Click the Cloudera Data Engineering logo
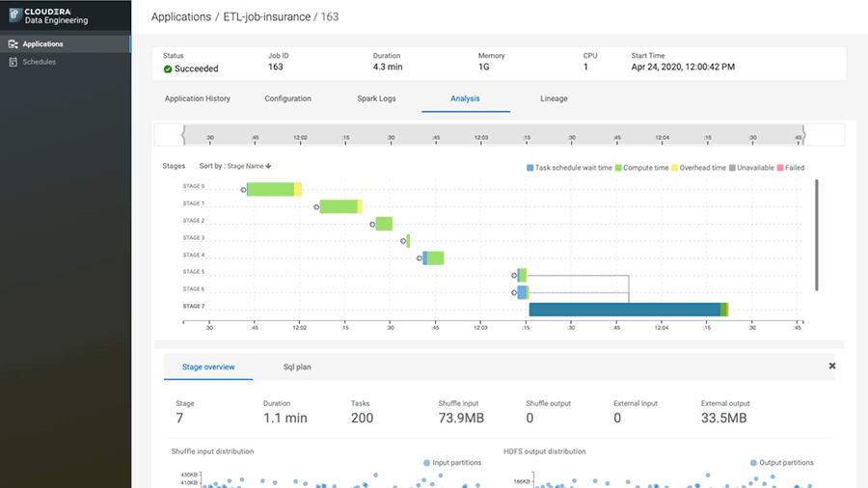 coord(49,15)
